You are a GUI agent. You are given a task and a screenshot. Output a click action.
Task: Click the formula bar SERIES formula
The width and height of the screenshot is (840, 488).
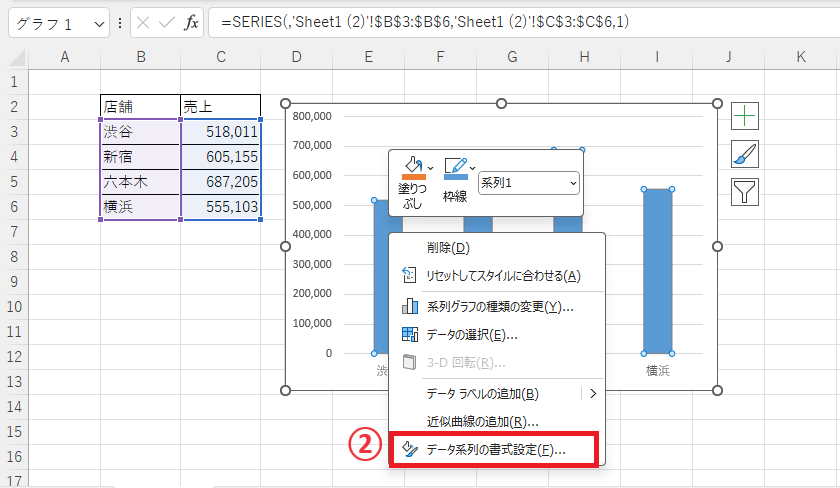[x=425, y=22]
